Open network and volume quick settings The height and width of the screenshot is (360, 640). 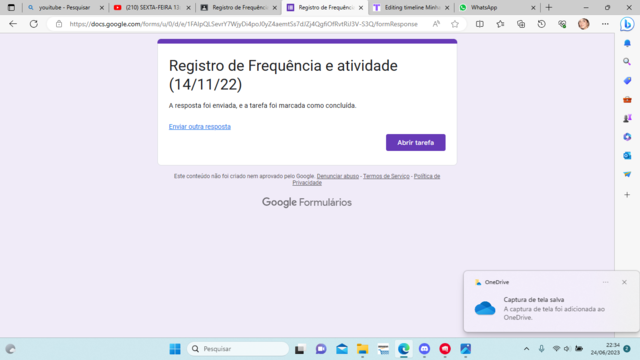point(567,349)
